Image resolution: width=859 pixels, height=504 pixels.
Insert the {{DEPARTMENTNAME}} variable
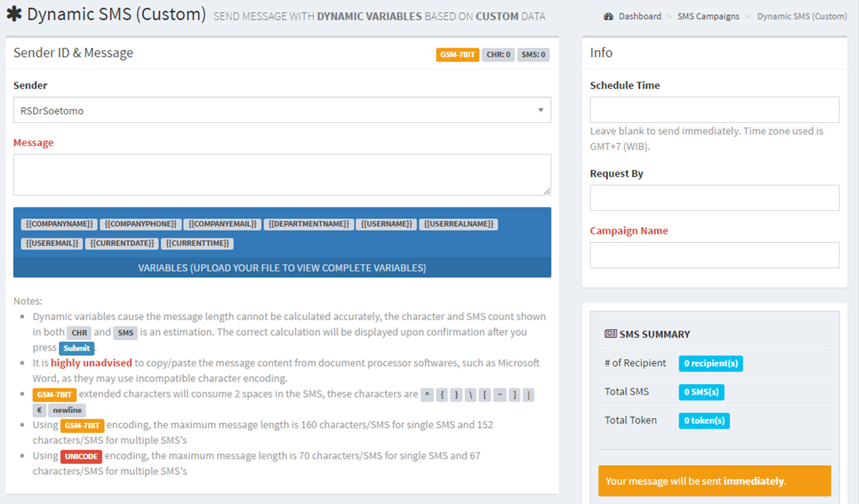[x=309, y=224]
